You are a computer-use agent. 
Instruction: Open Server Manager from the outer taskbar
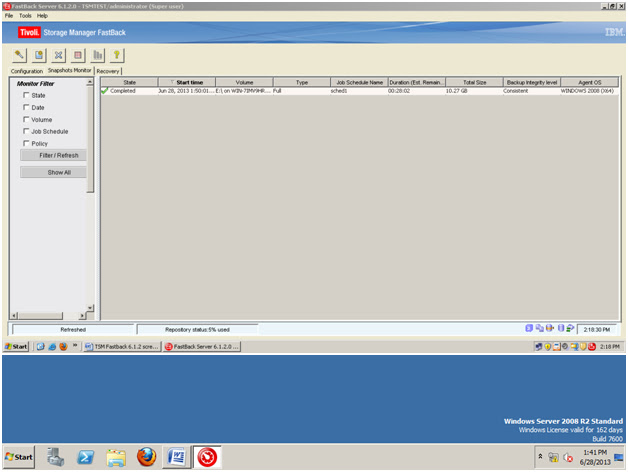(55, 457)
